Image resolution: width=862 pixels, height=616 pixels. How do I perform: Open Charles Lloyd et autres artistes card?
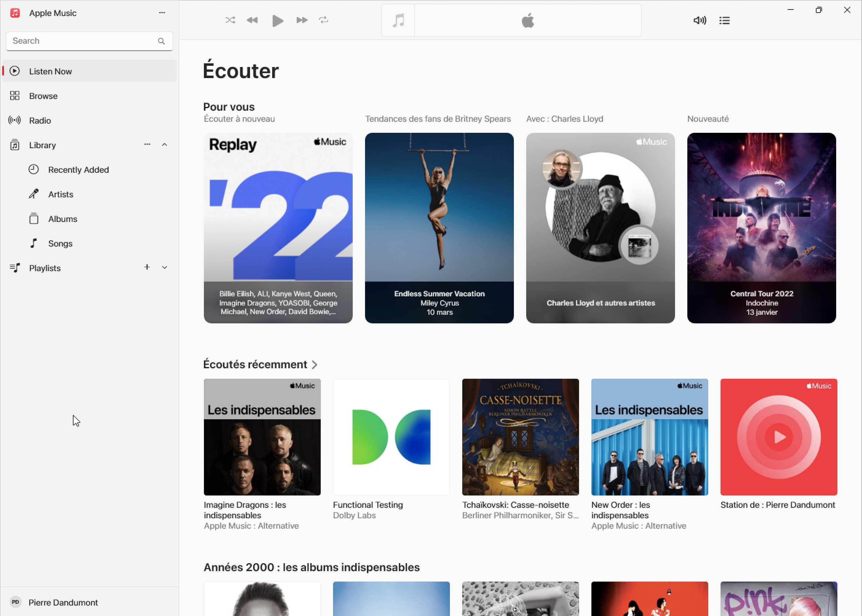point(601,228)
